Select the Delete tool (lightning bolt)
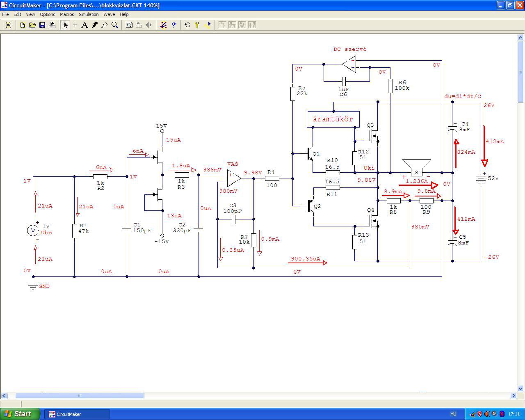 [95, 25]
